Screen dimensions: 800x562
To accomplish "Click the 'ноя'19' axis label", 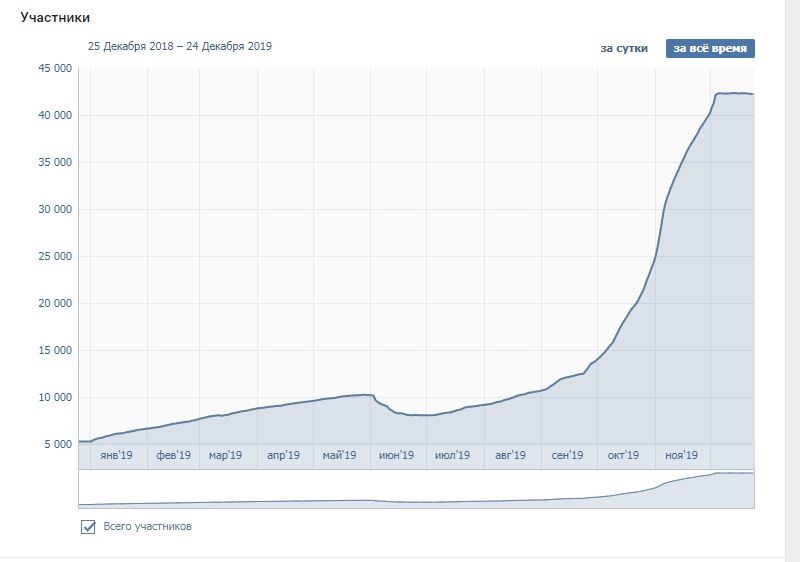I will click(x=681, y=455).
